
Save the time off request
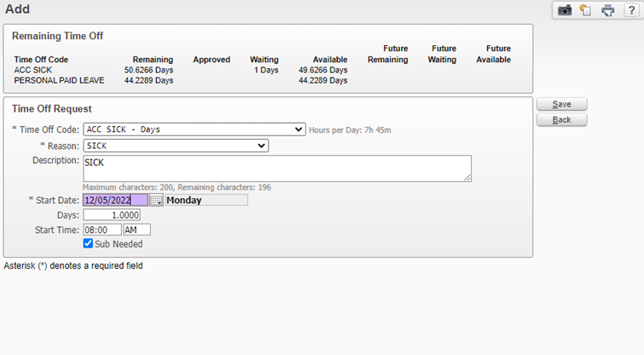(561, 104)
